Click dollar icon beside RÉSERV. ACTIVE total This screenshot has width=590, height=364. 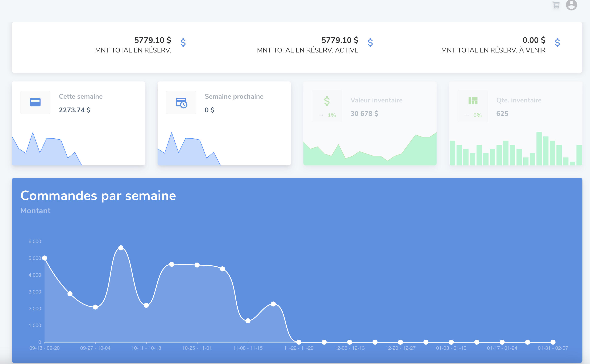[370, 43]
